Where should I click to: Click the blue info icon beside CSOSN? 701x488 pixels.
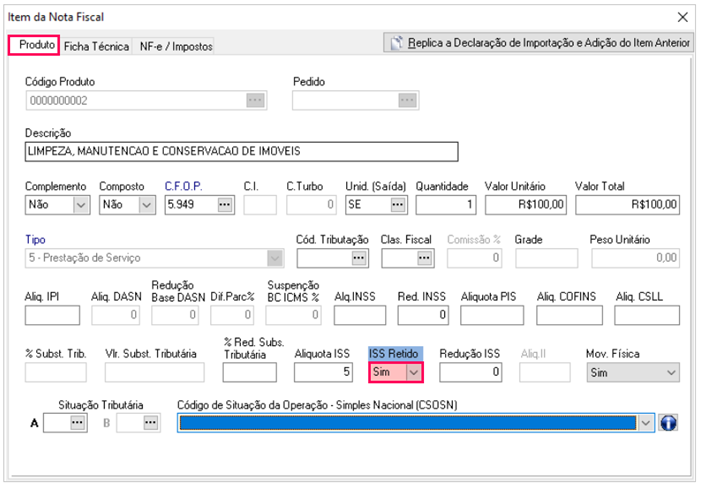pyautogui.click(x=669, y=423)
